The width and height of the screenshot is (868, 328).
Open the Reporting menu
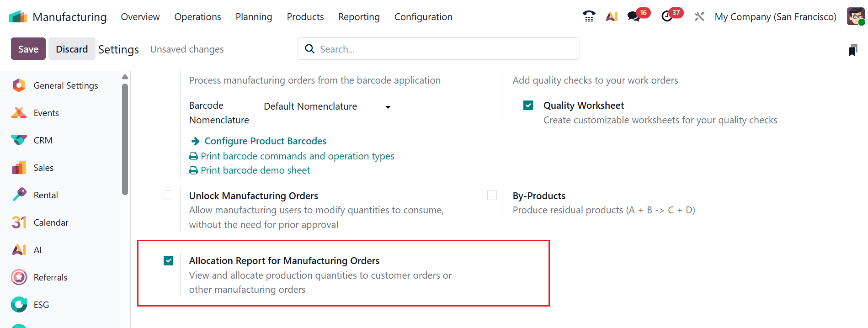tap(359, 17)
